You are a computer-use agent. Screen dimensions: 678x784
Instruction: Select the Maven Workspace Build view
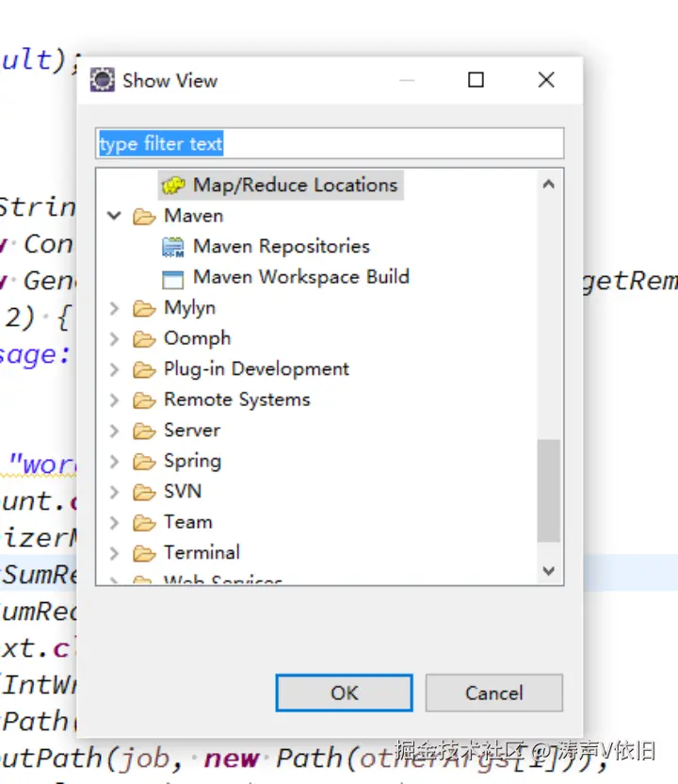301,276
